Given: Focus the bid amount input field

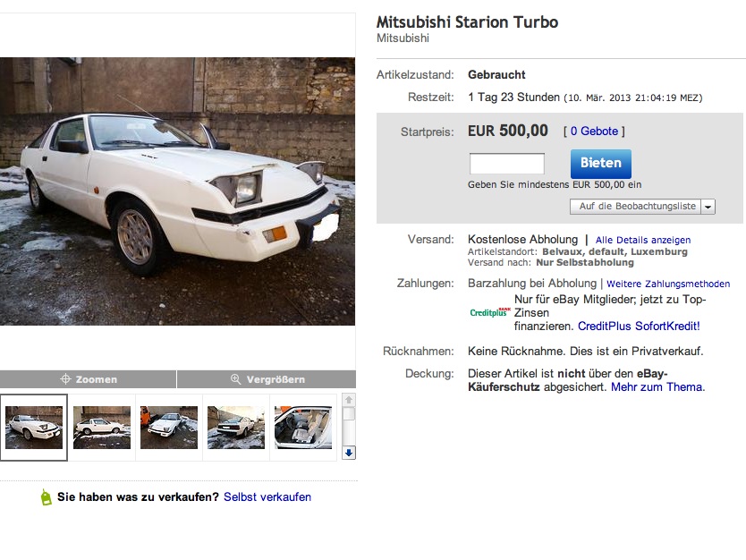Looking at the screenshot, I should point(506,164).
